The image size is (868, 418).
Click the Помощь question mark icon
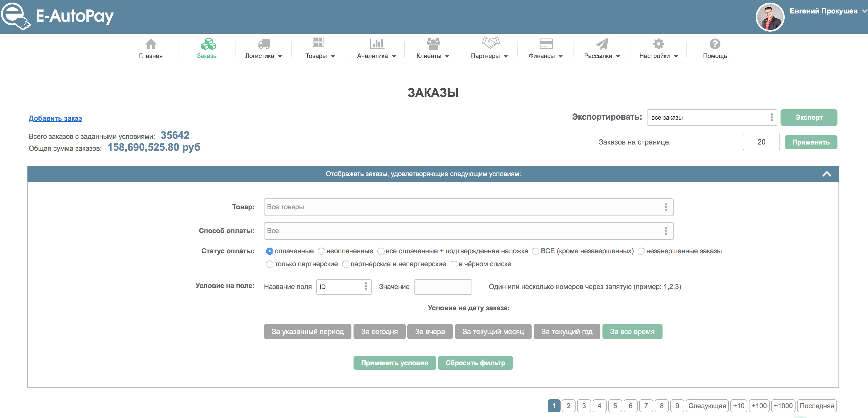[x=715, y=44]
